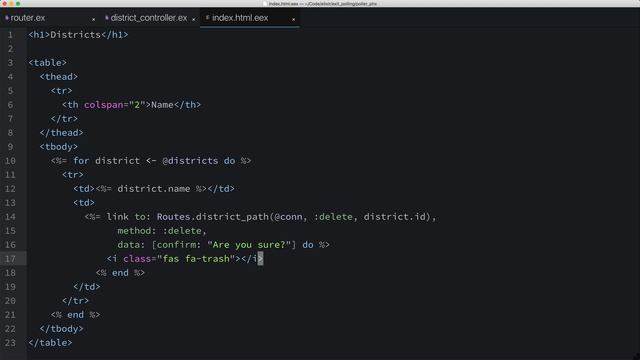Click @conn argument on line 14
Viewport: 640px width, 360px height.
[289, 217]
